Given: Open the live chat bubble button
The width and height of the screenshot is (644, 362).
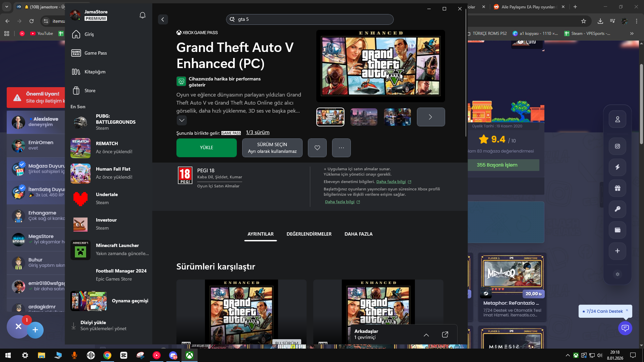Looking at the screenshot, I should click(x=625, y=328).
